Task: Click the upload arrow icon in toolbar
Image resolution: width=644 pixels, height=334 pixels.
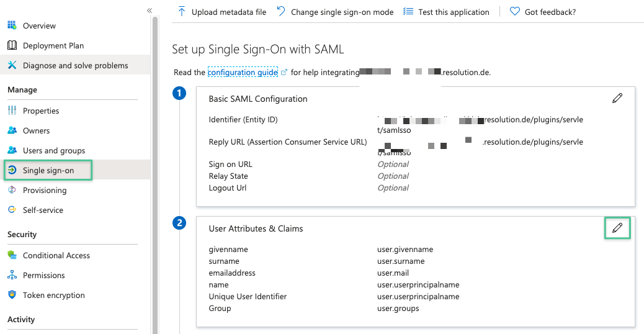Action: (182, 12)
